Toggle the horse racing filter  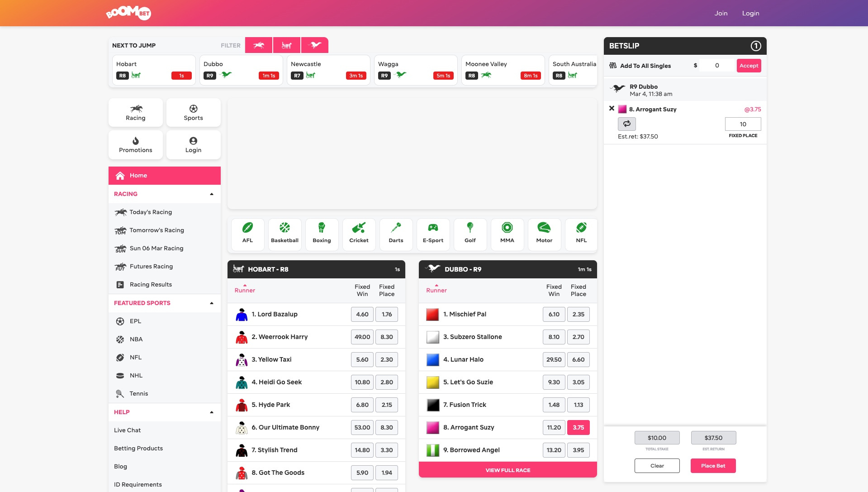[259, 45]
